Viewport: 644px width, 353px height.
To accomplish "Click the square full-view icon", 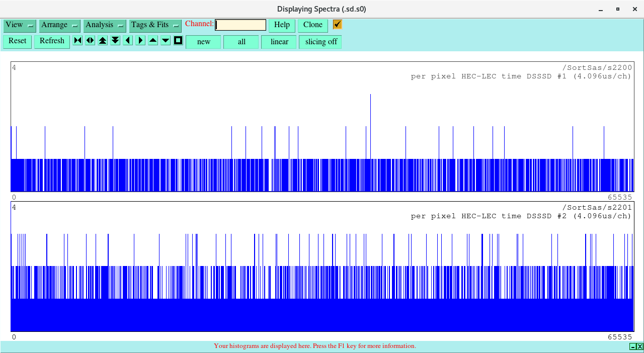I will [178, 41].
